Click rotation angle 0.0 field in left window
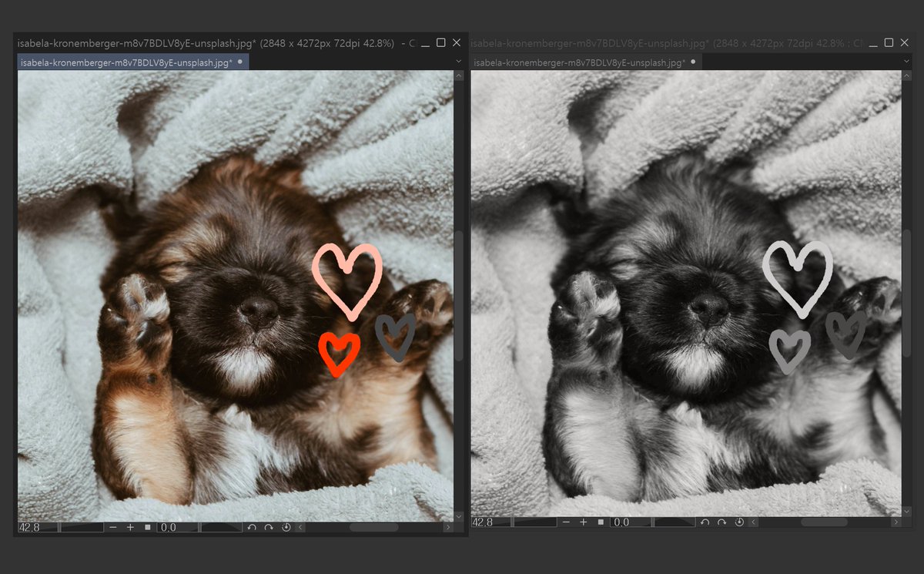The width and height of the screenshot is (924, 574). (x=179, y=528)
